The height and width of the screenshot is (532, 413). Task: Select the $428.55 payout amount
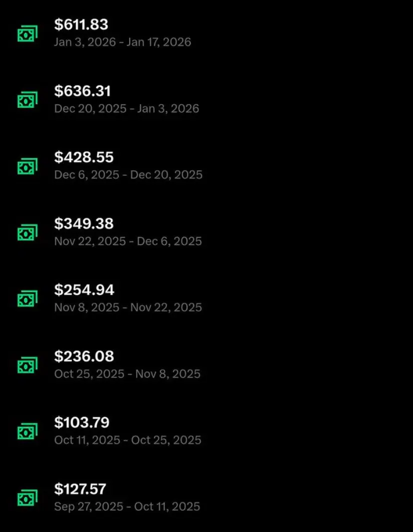point(84,157)
